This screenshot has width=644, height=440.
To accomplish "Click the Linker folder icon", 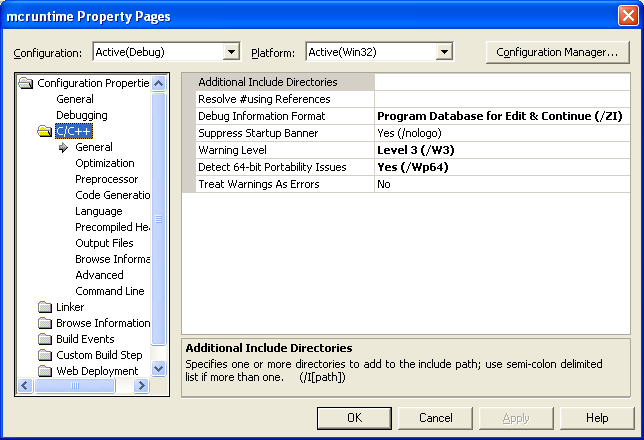I will pos(44,307).
